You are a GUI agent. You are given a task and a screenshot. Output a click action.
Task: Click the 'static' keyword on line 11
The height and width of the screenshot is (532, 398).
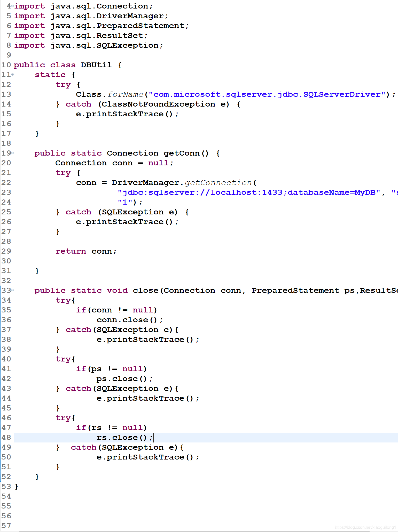point(50,75)
